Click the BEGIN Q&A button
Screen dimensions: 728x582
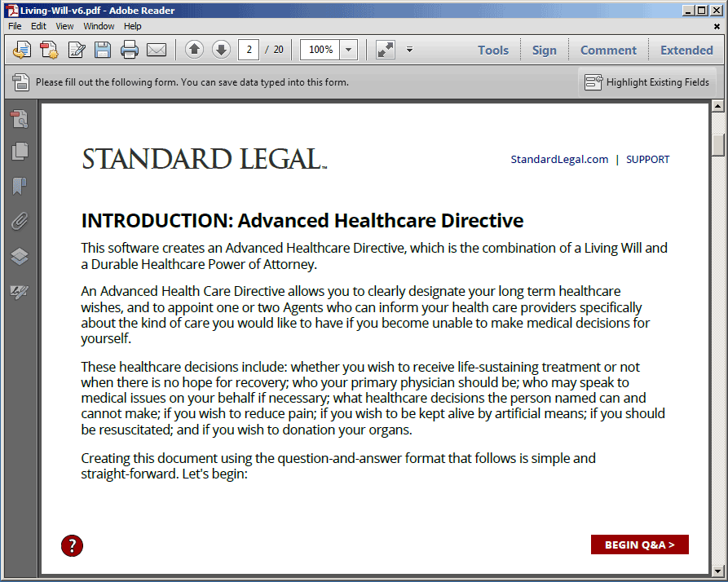pyautogui.click(x=639, y=545)
